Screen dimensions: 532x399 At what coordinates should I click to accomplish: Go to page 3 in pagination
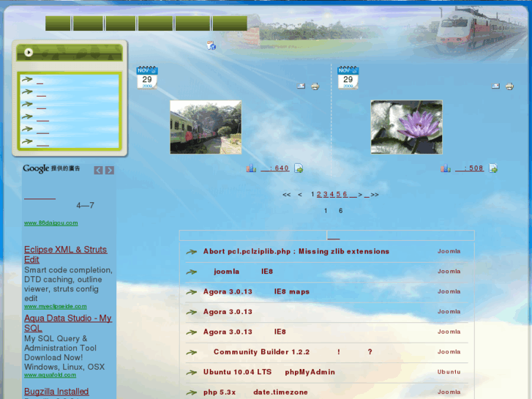click(x=326, y=194)
